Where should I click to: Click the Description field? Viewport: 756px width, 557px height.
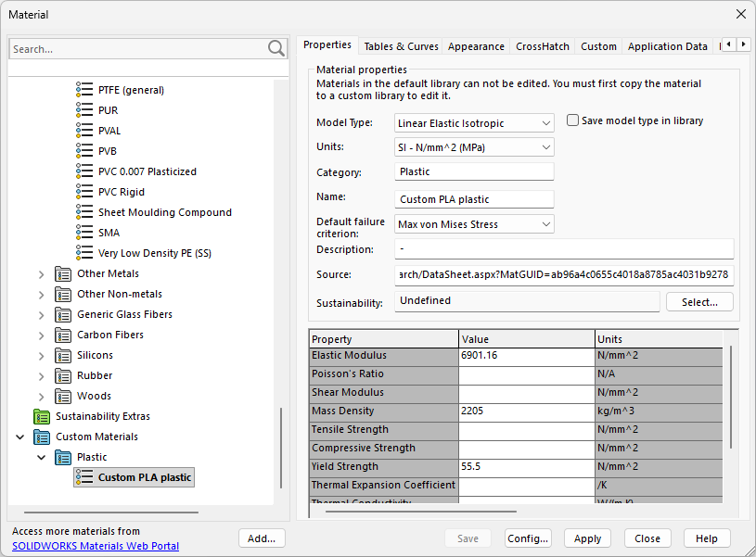coord(564,249)
